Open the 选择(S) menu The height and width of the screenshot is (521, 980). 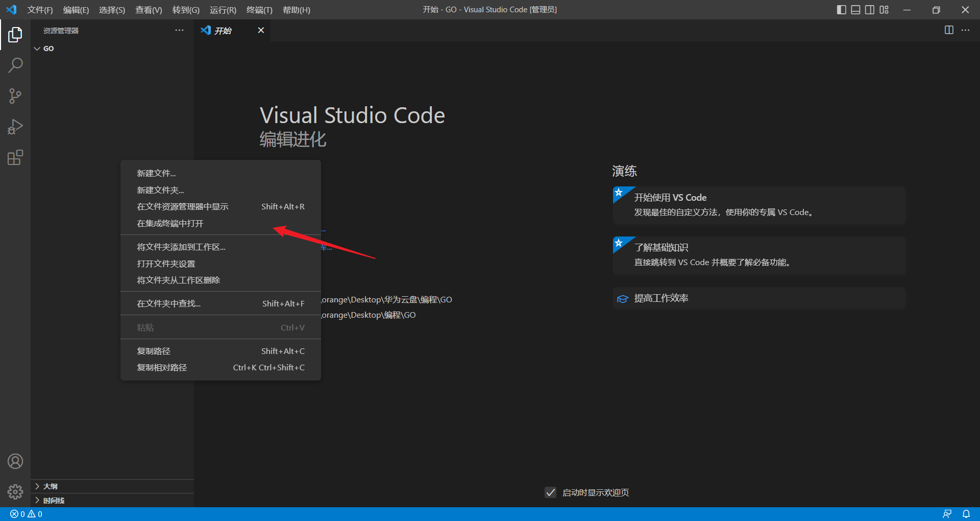coord(112,10)
